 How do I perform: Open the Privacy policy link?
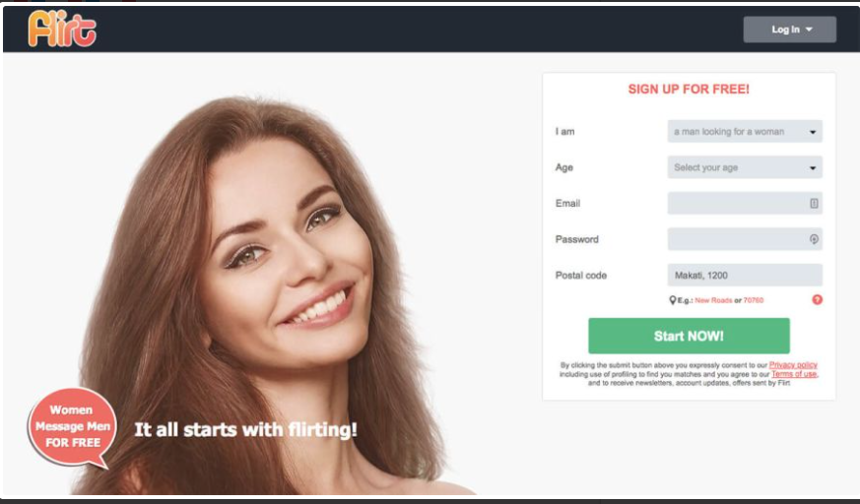tap(793, 365)
